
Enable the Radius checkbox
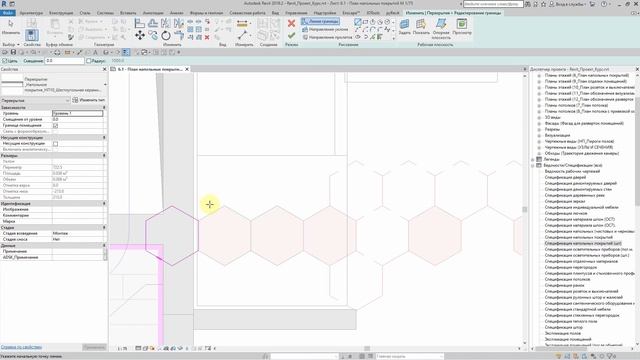(x=89, y=61)
